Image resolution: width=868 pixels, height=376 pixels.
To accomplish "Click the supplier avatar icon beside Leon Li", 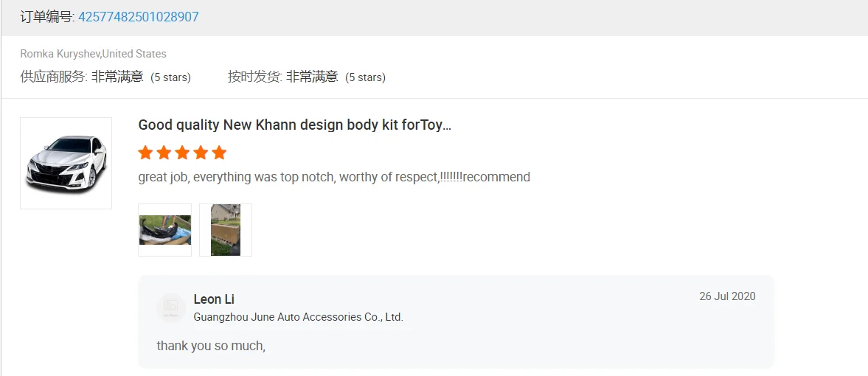I will [171, 307].
